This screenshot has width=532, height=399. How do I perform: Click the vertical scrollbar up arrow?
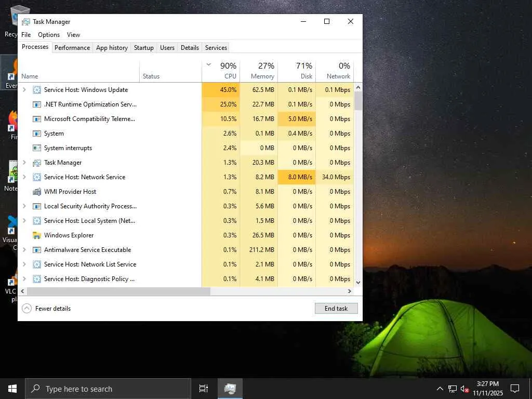(x=358, y=87)
